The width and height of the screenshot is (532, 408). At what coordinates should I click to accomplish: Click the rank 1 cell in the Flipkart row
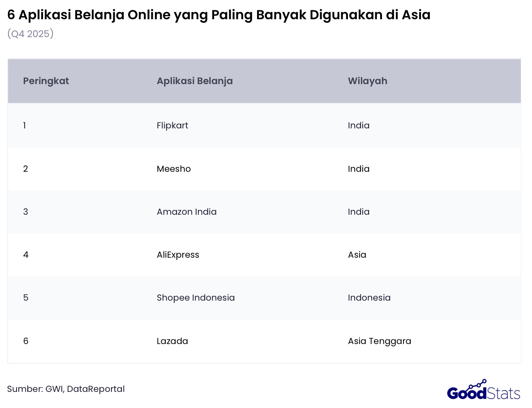(x=25, y=125)
